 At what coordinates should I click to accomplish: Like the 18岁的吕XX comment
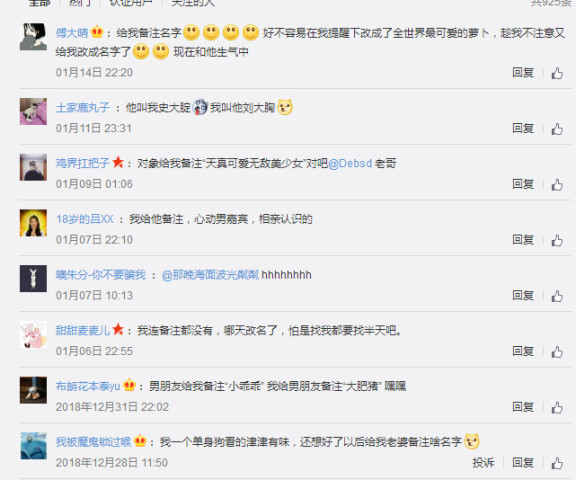557,241
